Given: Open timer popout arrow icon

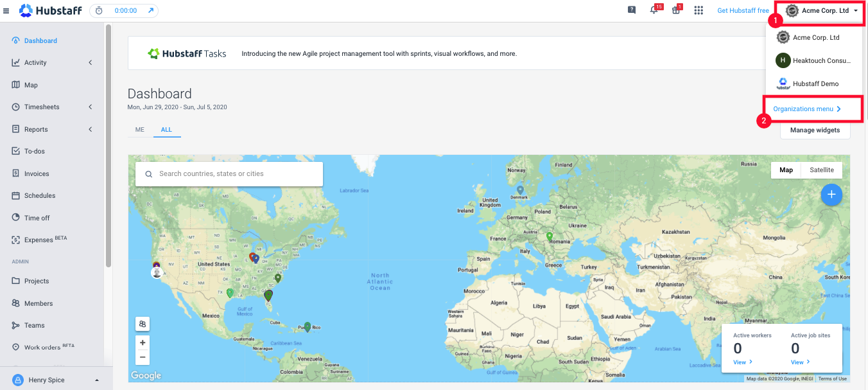Looking at the screenshot, I should 151,10.
